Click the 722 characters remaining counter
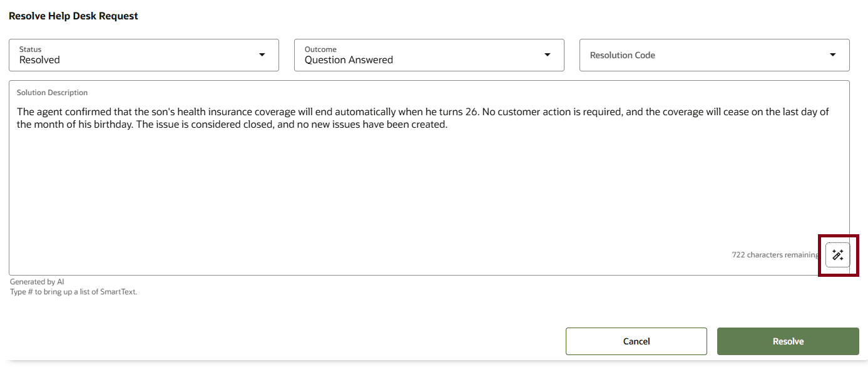Image resolution: width=868 pixels, height=367 pixels. [775, 255]
